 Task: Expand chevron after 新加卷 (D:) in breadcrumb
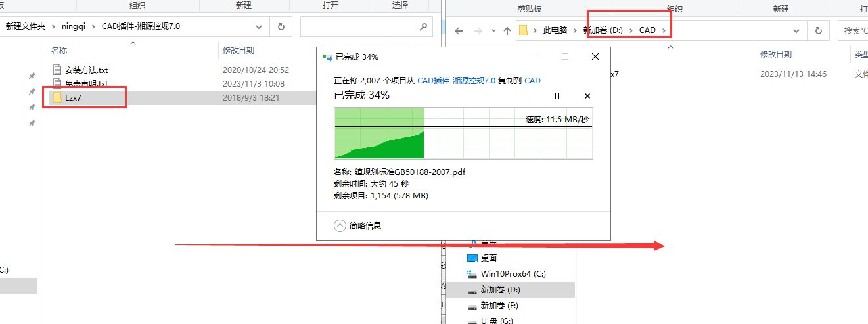[631, 30]
